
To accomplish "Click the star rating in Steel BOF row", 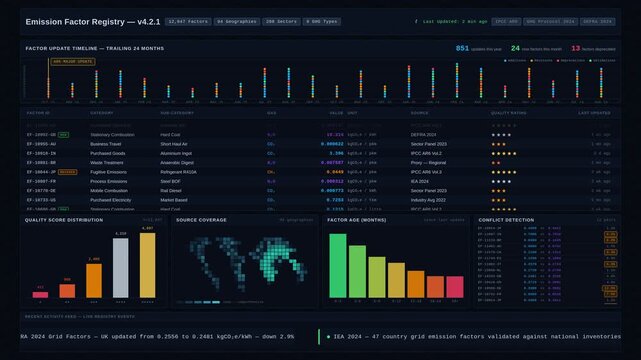I will click(501, 181).
